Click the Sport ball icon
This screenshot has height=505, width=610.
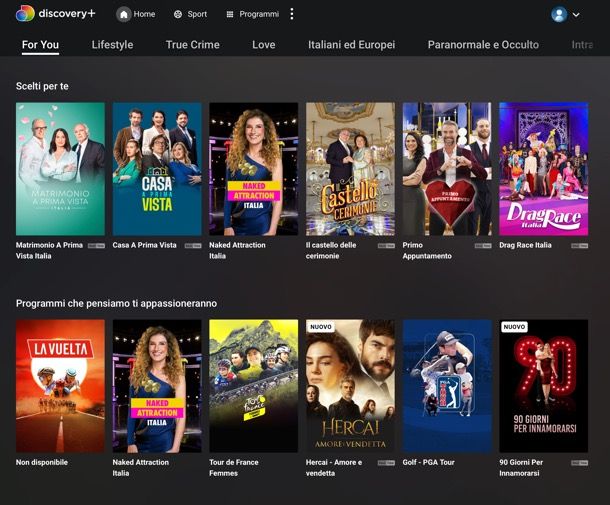[x=178, y=14]
